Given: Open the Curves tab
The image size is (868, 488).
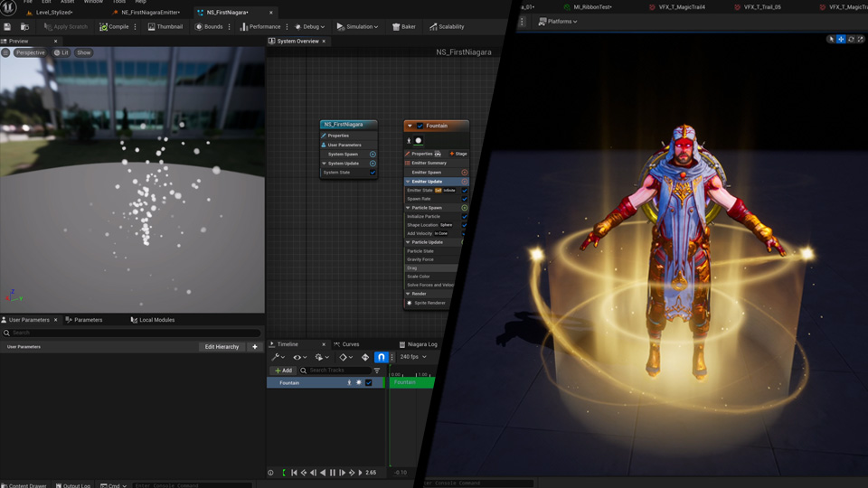Looking at the screenshot, I should [350, 344].
